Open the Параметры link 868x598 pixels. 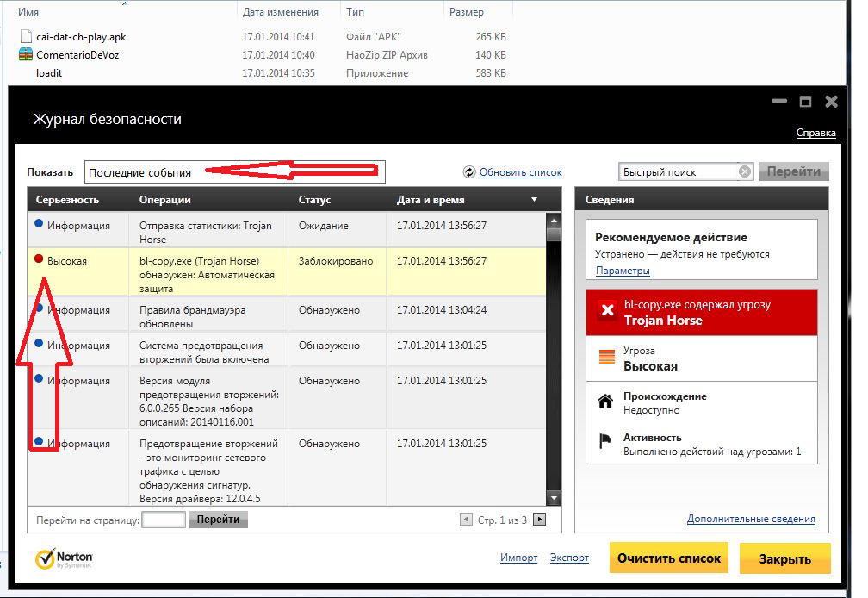coord(623,271)
